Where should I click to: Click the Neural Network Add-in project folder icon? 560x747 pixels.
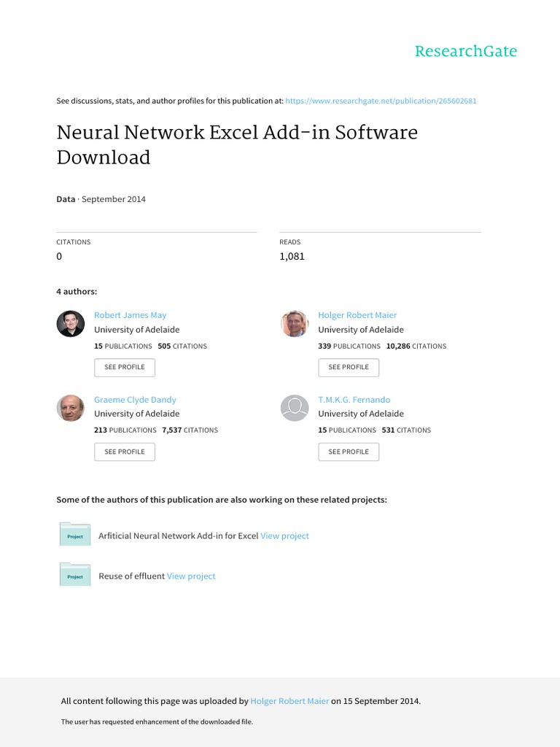pos(75,535)
